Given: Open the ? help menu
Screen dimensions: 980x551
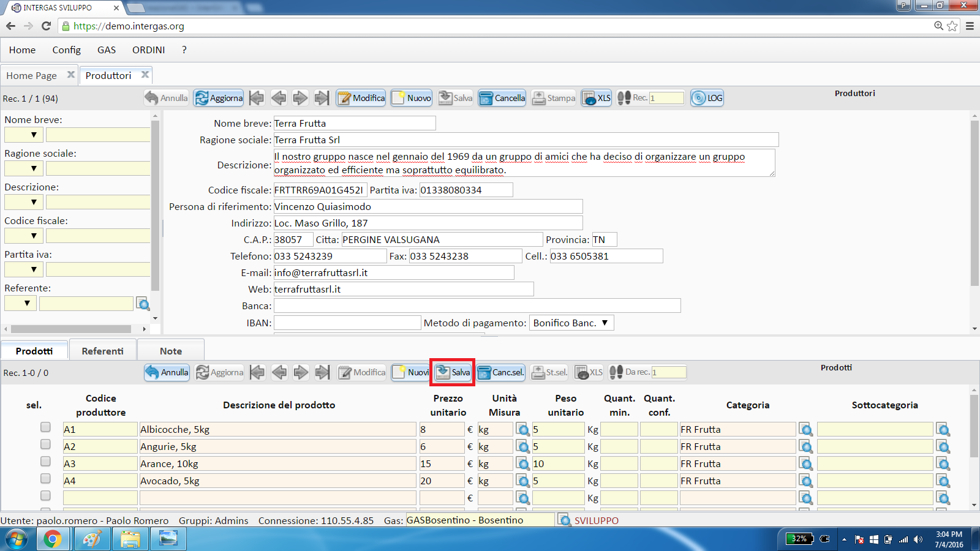Looking at the screenshot, I should pos(184,50).
